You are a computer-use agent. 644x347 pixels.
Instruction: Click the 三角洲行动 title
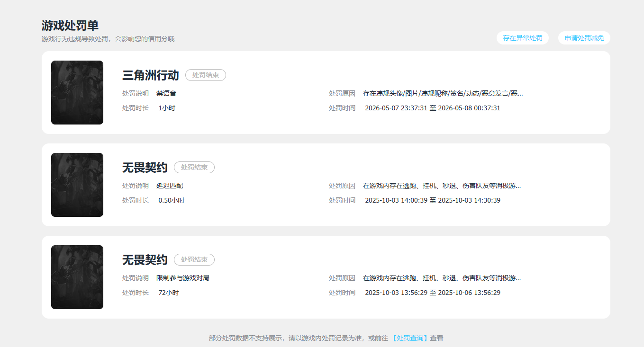pyautogui.click(x=151, y=75)
